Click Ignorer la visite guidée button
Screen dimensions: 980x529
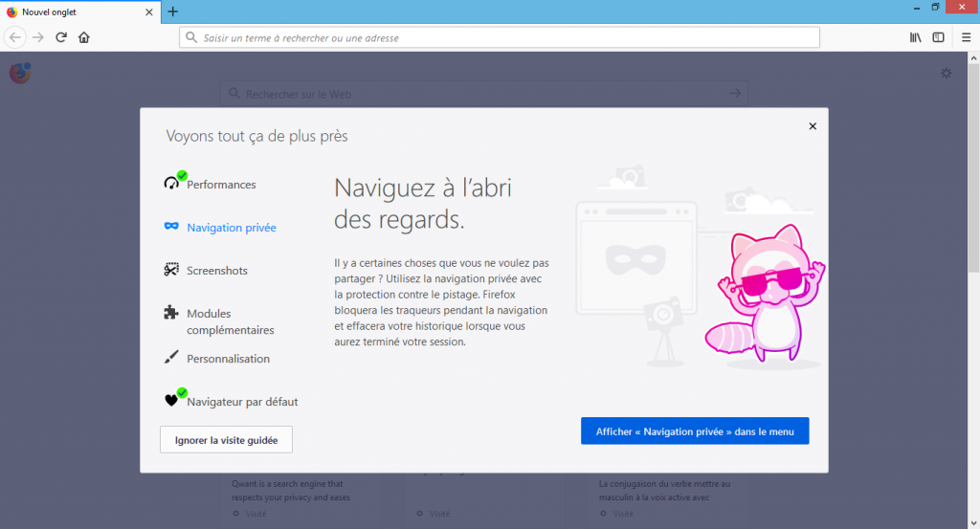pyautogui.click(x=226, y=440)
